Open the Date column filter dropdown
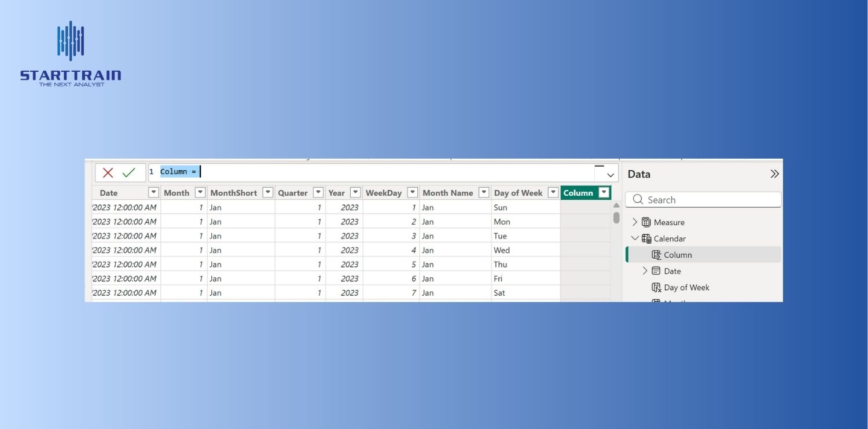The width and height of the screenshot is (868, 429). click(153, 192)
